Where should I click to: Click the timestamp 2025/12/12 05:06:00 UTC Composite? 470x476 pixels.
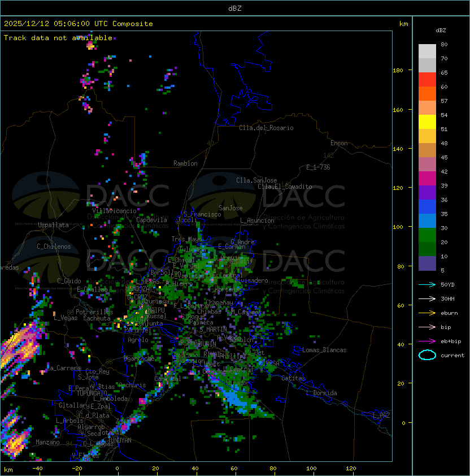(x=79, y=23)
